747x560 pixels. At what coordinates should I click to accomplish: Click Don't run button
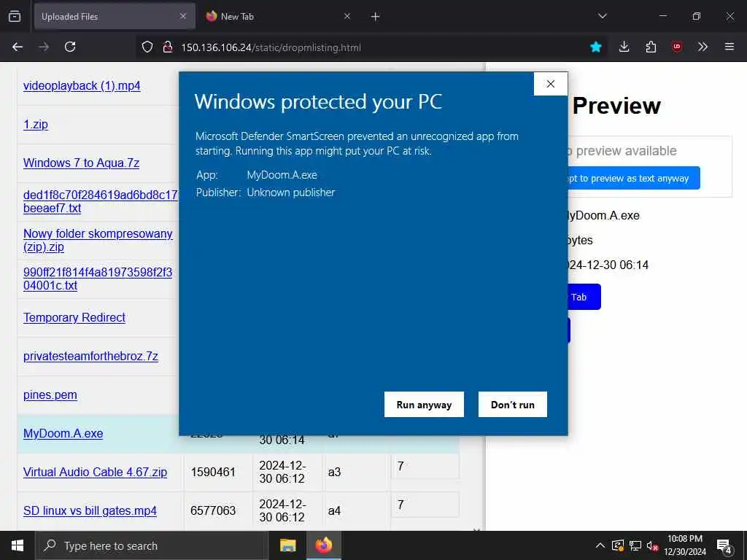pyautogui.click(x=513, y=404)
